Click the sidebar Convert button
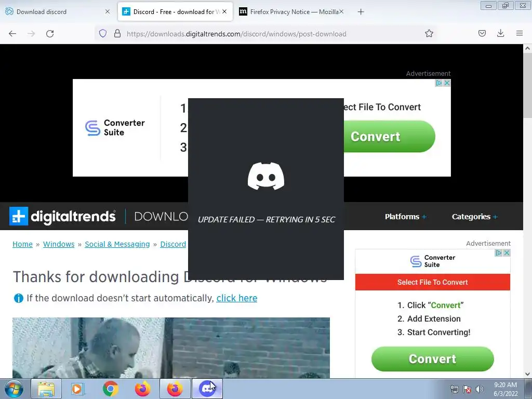 (433, 359)
